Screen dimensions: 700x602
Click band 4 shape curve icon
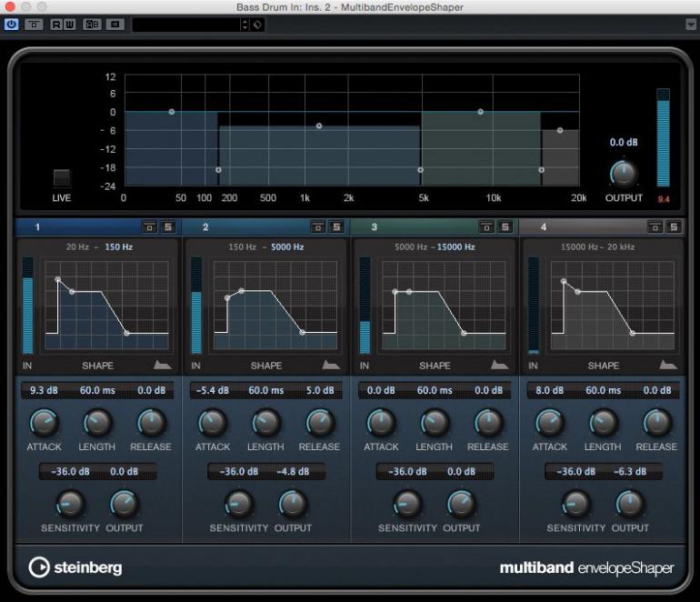pos(668,365)
